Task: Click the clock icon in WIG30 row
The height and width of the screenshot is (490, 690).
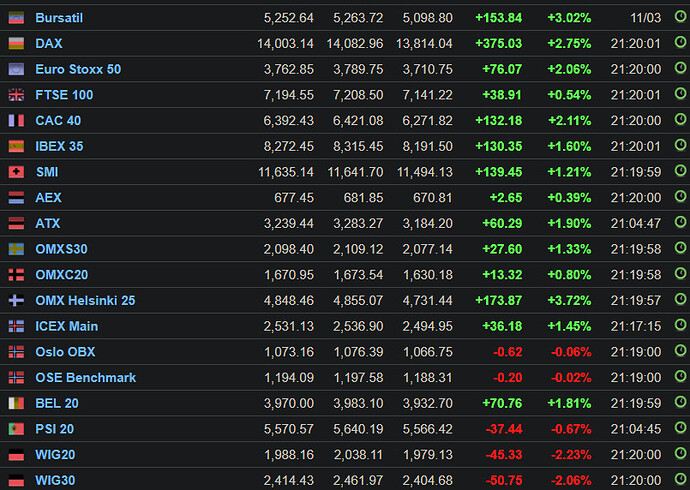Action: coord(680,479)
